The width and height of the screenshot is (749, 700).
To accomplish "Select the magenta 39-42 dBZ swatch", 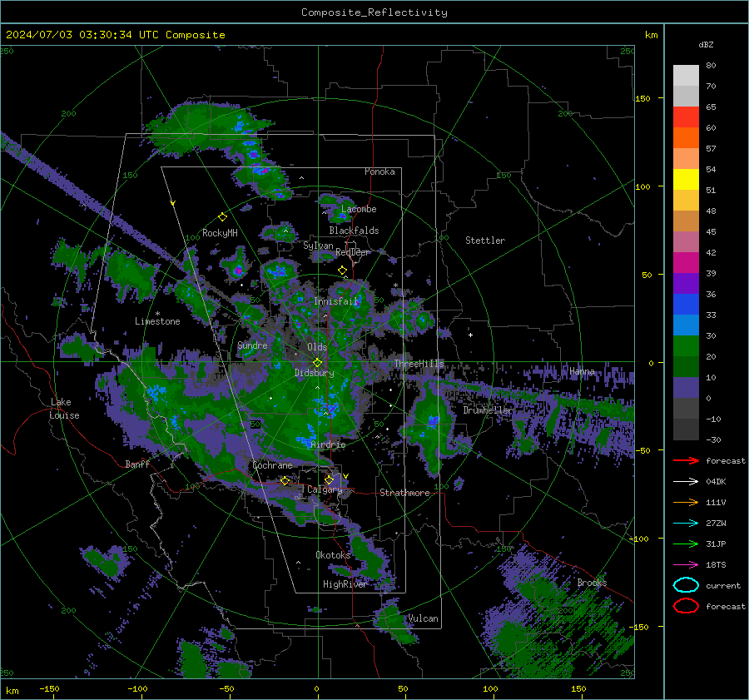I will (686, 263).
